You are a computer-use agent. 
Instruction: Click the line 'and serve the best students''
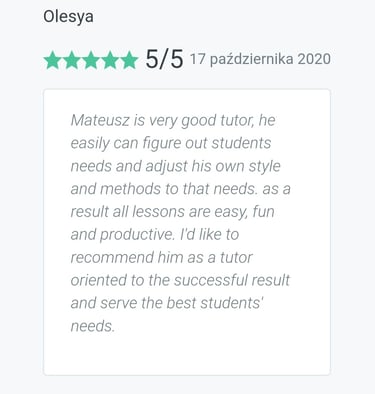click(x=167, y=303)
